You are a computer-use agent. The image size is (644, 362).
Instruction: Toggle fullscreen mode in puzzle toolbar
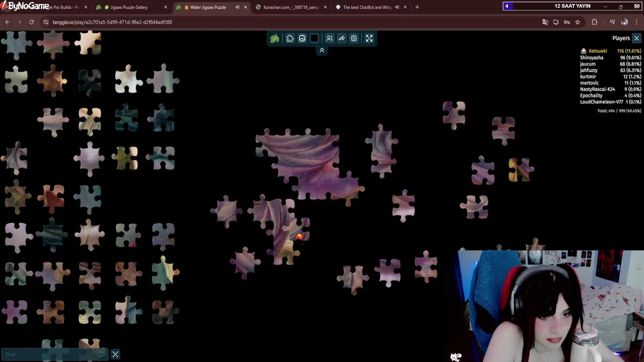tap(369, 38)
